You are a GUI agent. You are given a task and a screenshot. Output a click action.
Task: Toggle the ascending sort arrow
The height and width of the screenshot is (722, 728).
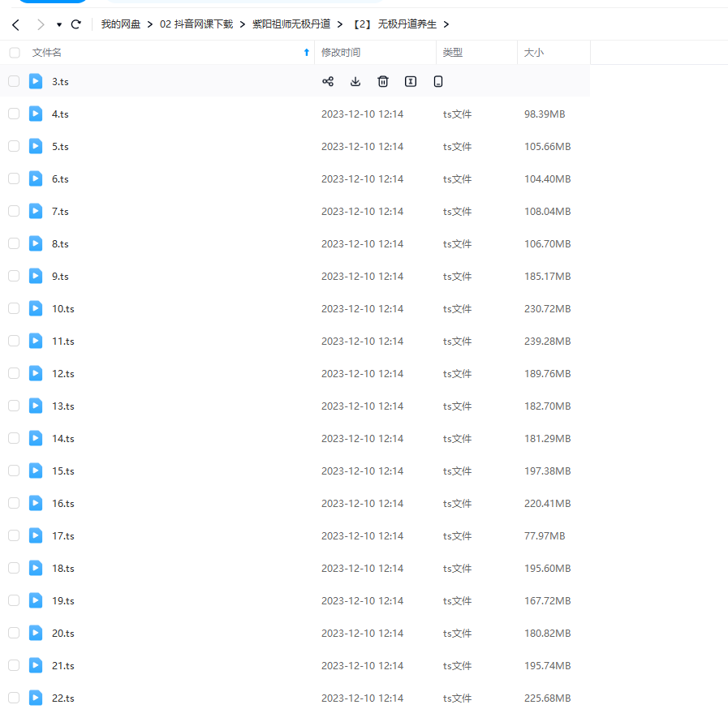pyautogui.click(x=307, y=53)
